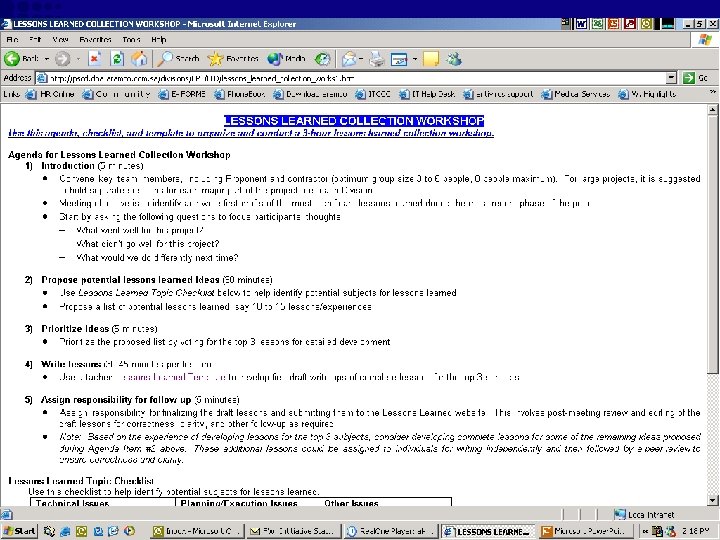Switch to the RealOne Player taskbar button

click(389, 531)
